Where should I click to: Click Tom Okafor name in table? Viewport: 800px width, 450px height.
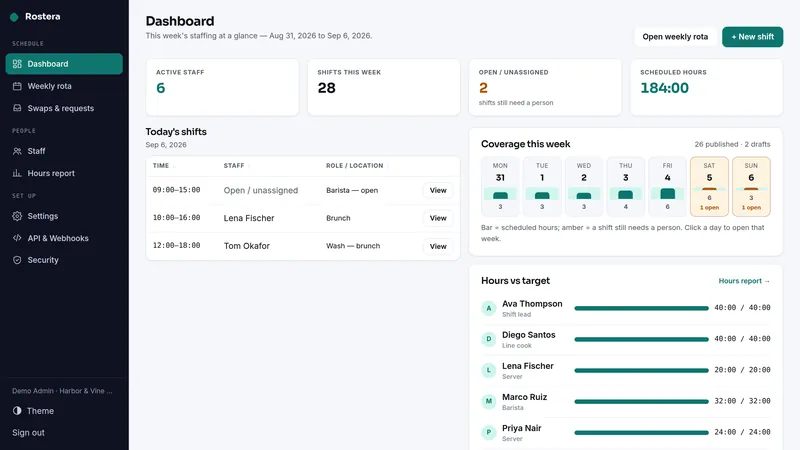(x=246, y=246)
